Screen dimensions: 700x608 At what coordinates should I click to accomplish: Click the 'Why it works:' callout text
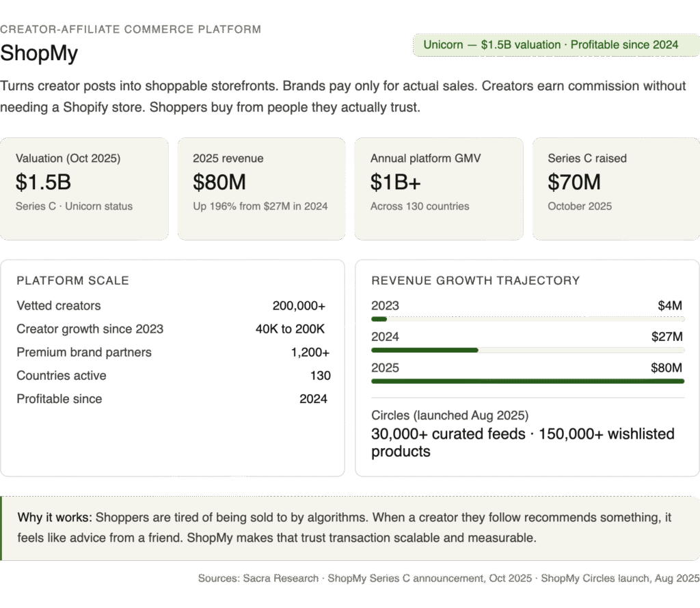tap(345, 527)
